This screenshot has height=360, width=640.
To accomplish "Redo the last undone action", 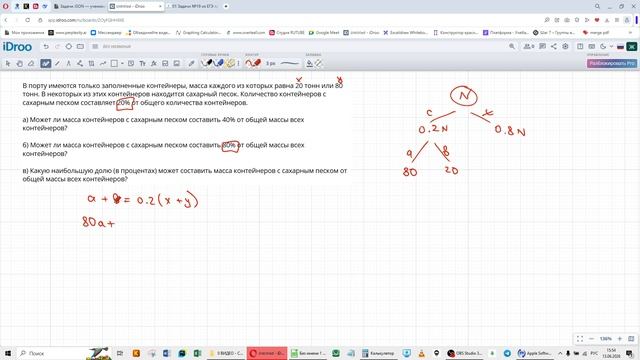I will pyautogui.click(x=57, y=47).
